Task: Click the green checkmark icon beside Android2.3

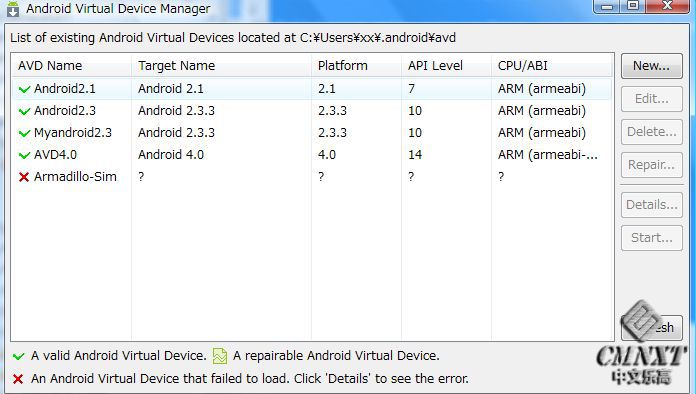Action: point(24,111)
